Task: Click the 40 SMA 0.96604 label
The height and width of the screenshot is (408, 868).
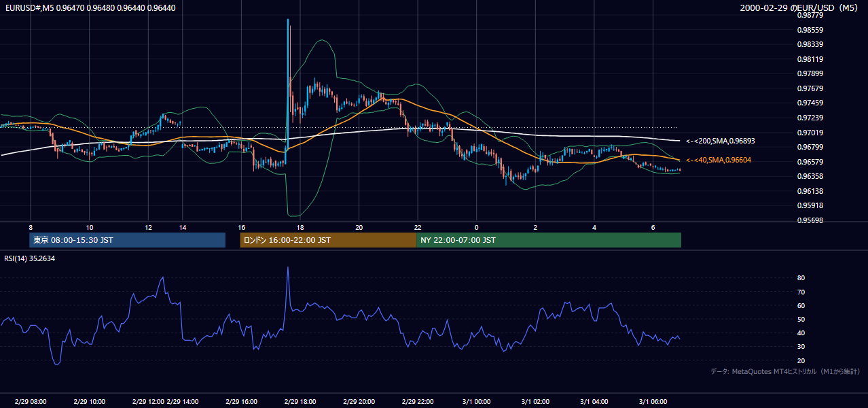Action: (719, 160)
